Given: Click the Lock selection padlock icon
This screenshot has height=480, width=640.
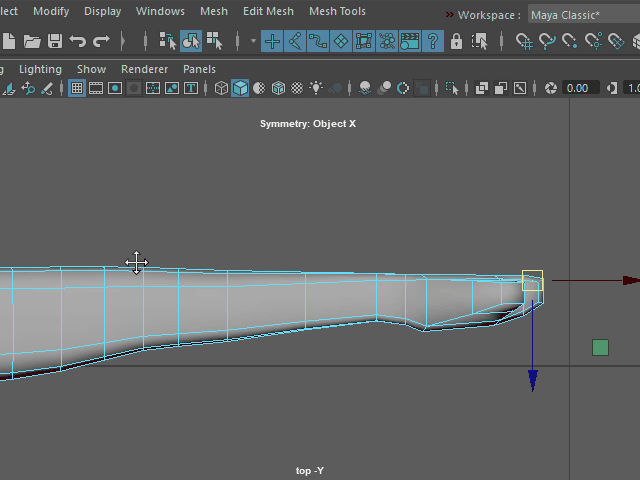Looking at the screenshot, I should coord(456,41).
